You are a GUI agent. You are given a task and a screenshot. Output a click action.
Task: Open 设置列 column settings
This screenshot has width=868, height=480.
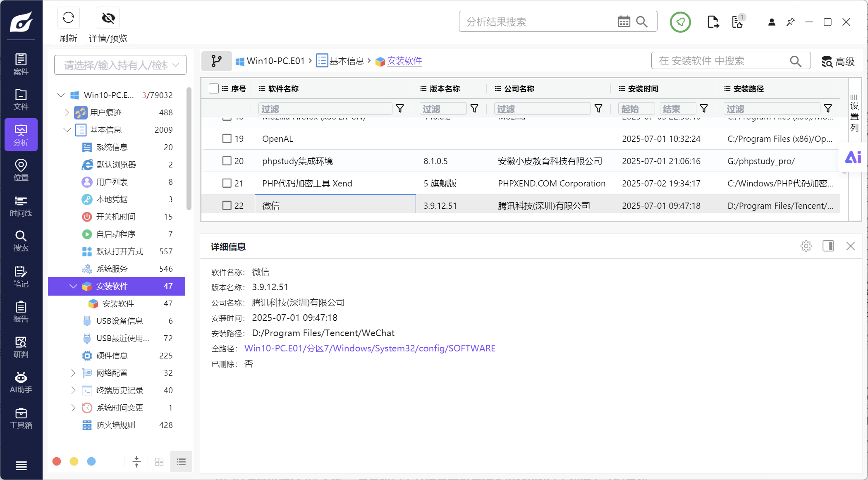pyautogui.click(x=854, y=113)
